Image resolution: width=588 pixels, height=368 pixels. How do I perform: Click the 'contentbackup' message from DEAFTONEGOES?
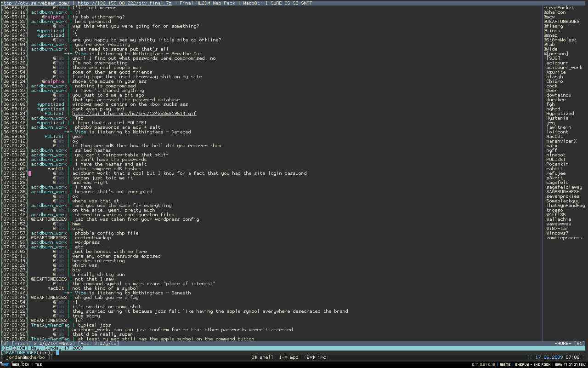click(x=93, y=238)
